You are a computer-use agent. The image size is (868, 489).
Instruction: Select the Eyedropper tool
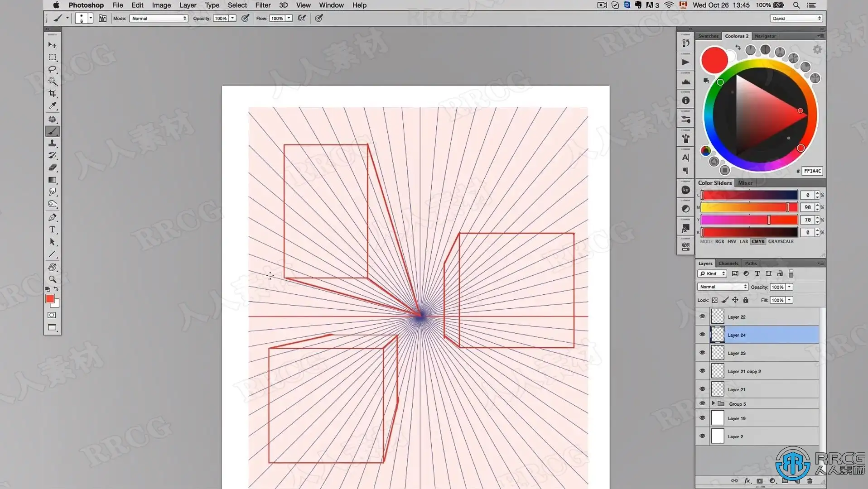point(53,105)
